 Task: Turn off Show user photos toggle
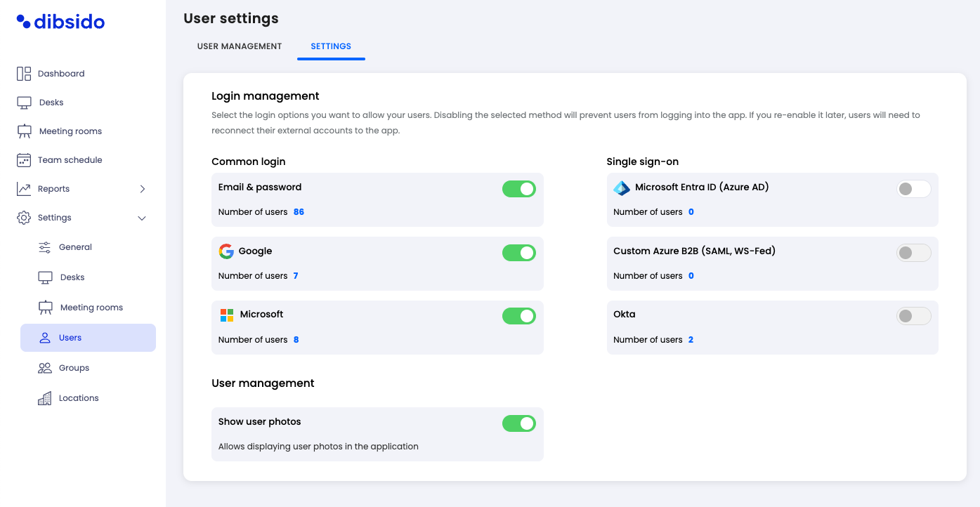click(519, 423)
